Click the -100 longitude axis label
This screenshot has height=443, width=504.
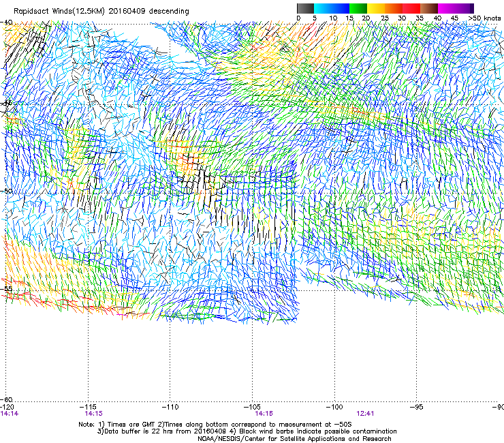point(334,408)
